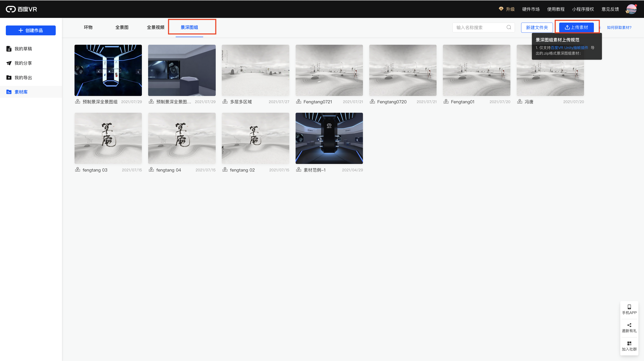Open the fengtang 02 thumbnail
The width and height of the screenshot is (644, 361).
255,138
